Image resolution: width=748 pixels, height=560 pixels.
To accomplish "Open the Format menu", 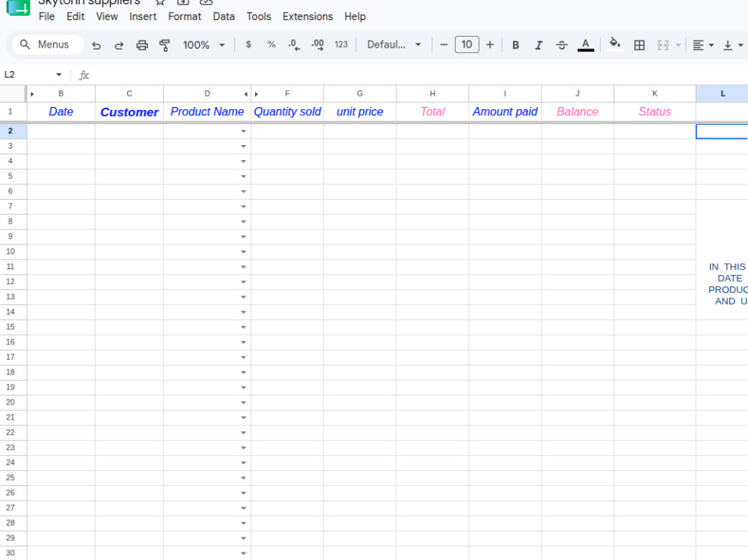I will pos(185,16).
